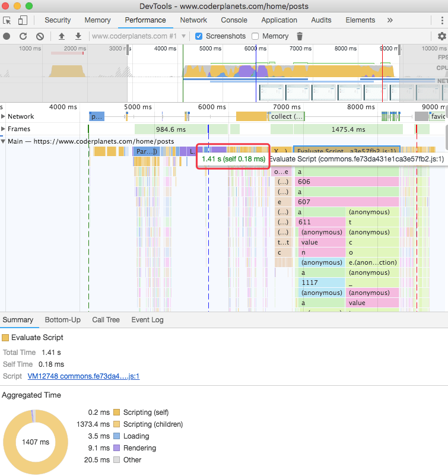Show more tabs with the double chevron
Image resolution: width=448 pixels, height=476 pixels.
click(x=390, y=20)
